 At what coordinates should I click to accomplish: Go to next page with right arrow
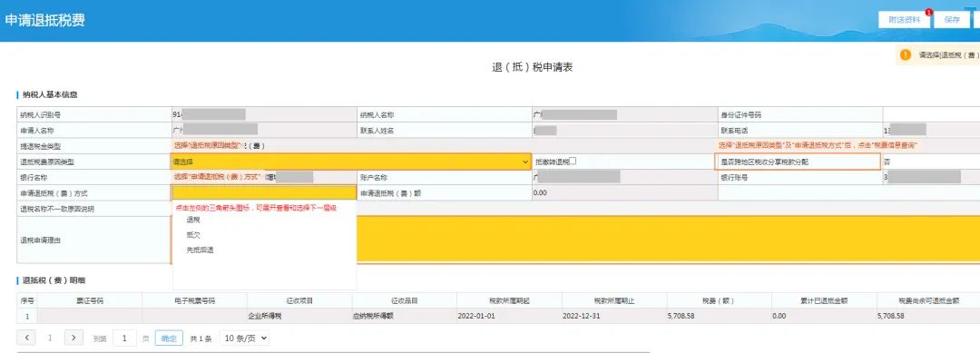click(x=73, y=338)
